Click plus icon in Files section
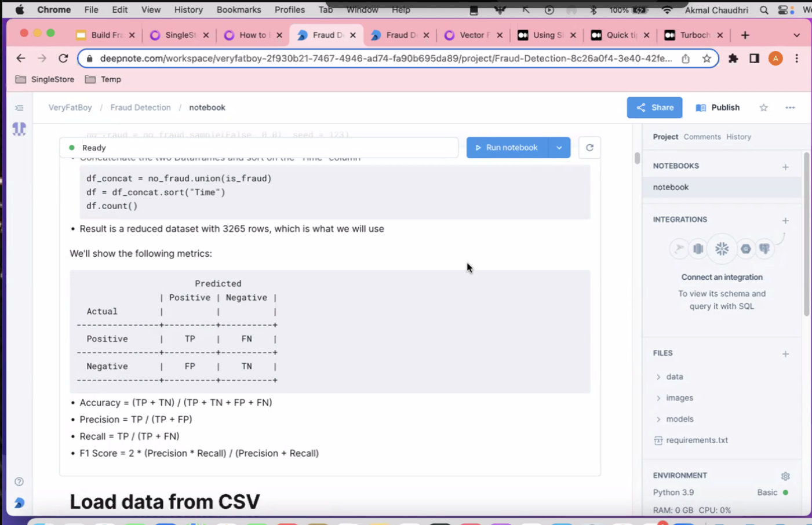 [785, 354]
